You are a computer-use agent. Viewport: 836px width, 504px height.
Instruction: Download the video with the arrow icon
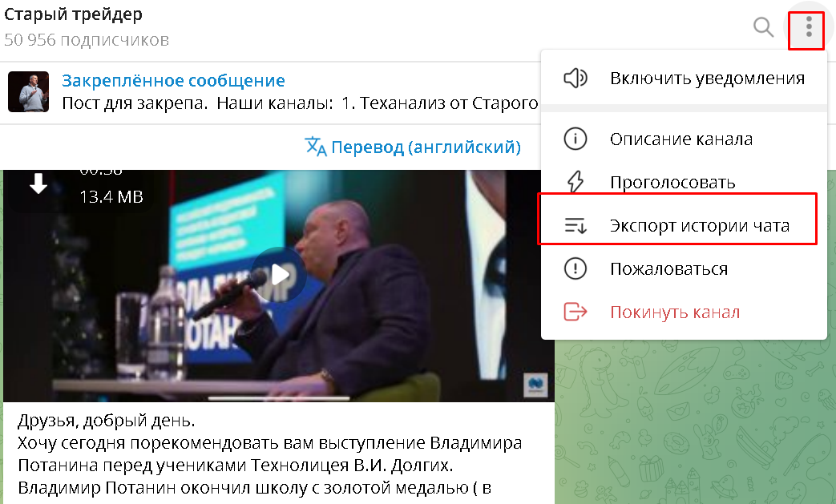click(38, 183)
